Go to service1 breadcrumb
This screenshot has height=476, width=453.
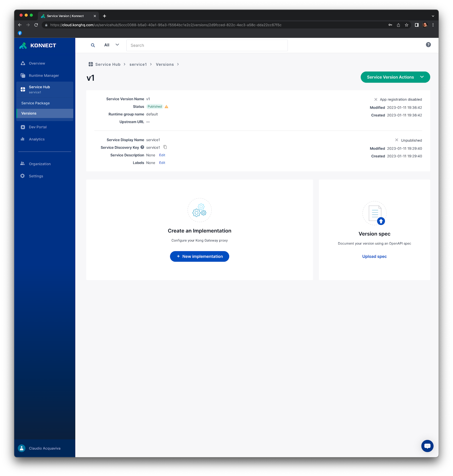(x=138, y=64)
